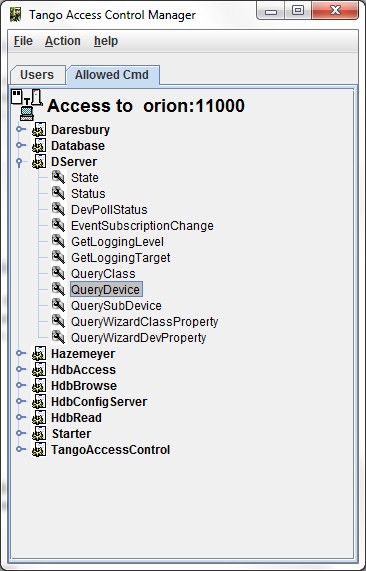Expand the HdbRead tree node
Screen dimensions: 366x571
click(21, 417)
